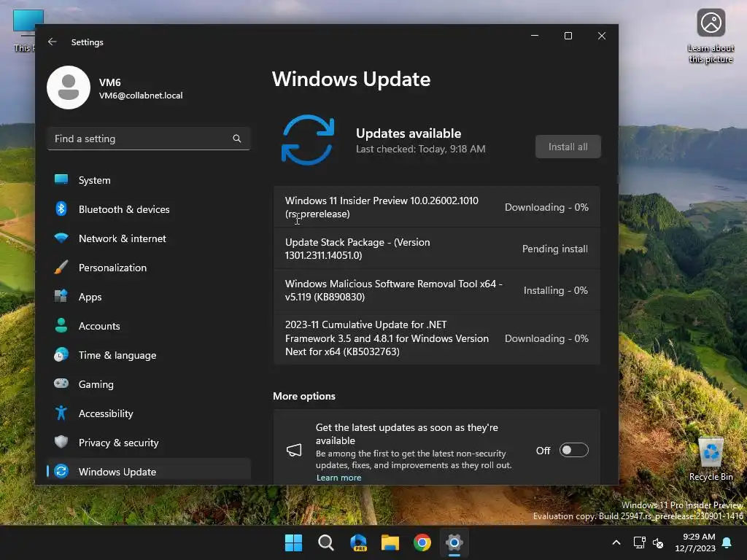The image size is (747, 560).
Task: Click the large blue update sync arrows icon
Action: 308,140
